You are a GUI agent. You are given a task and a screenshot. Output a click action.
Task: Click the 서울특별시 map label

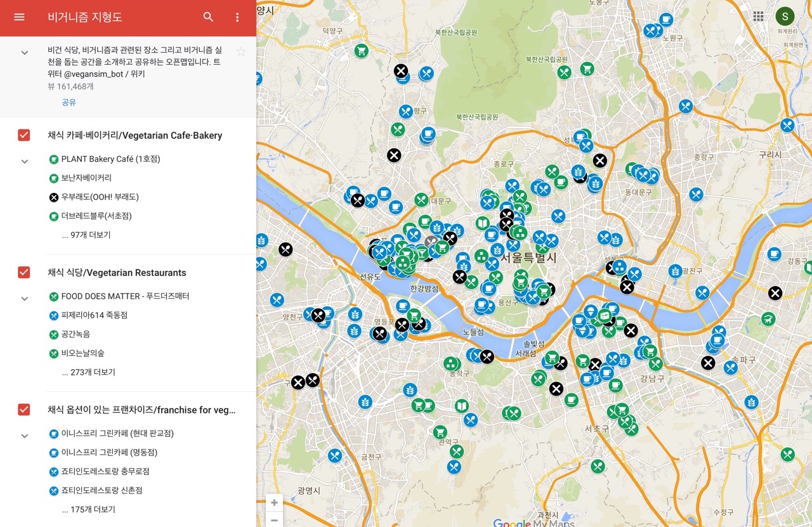pos(528,257)
